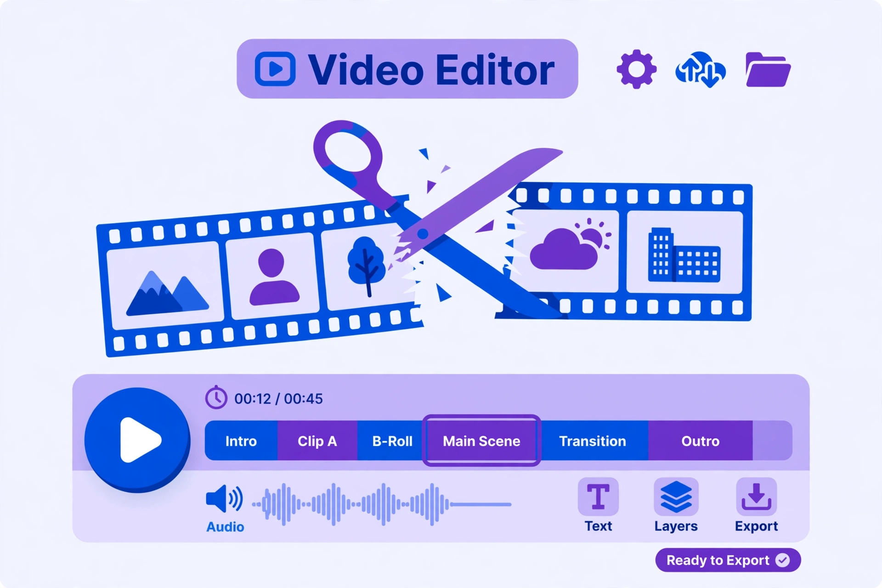882x588 pixels.
Task: Click the Ready to Export badge
Action: [x=728, y=560]
